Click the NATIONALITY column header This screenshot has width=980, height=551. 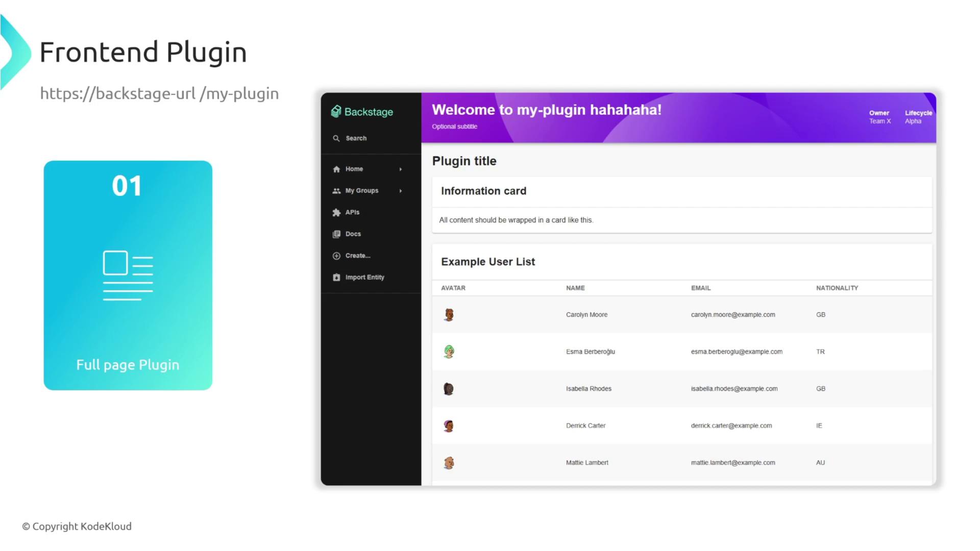click(837, 288)
